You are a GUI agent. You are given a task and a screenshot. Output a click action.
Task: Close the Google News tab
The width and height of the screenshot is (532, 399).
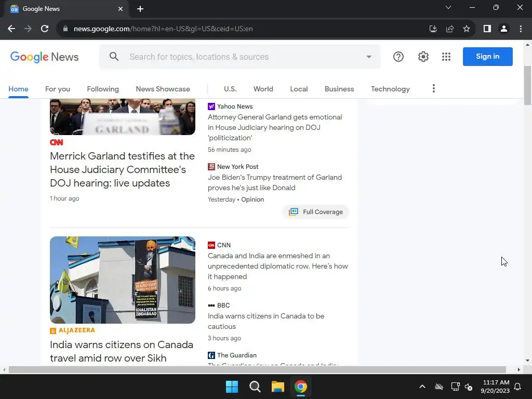[121, 9]
